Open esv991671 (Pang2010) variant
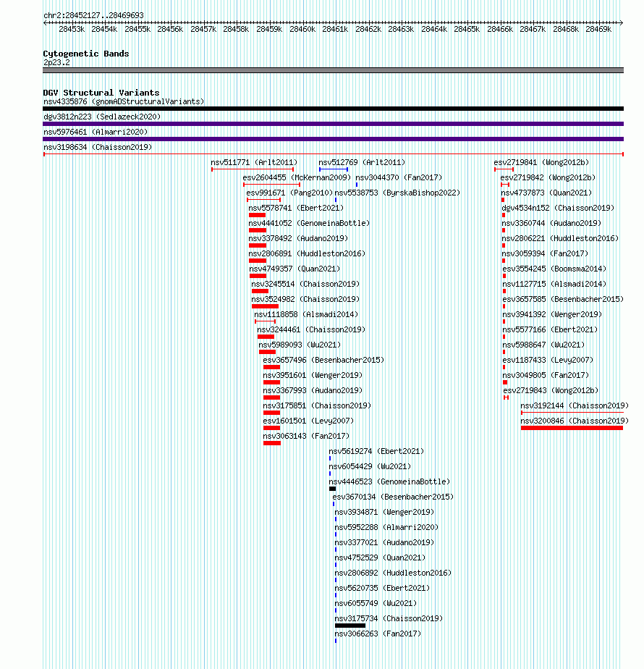Viewport: 644px width, 669px height. [x=289, y=193]
